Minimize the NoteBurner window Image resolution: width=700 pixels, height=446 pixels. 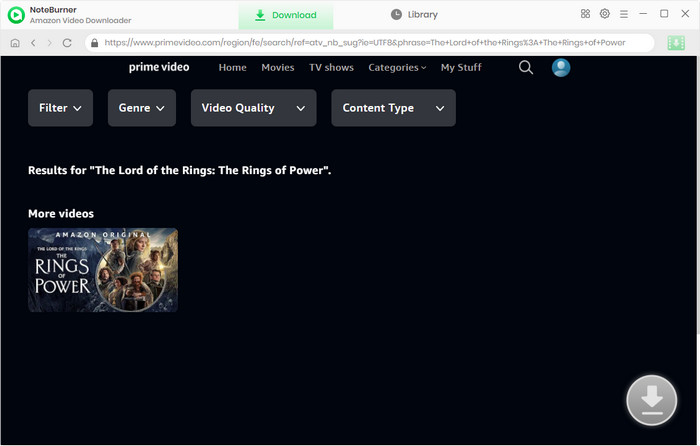(x=643, y=14)
